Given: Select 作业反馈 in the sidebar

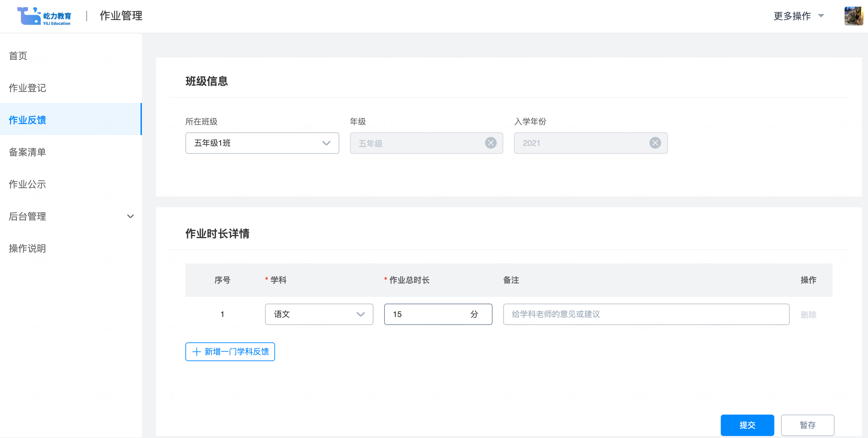Looking at the screenshot, I should (28, 120).
